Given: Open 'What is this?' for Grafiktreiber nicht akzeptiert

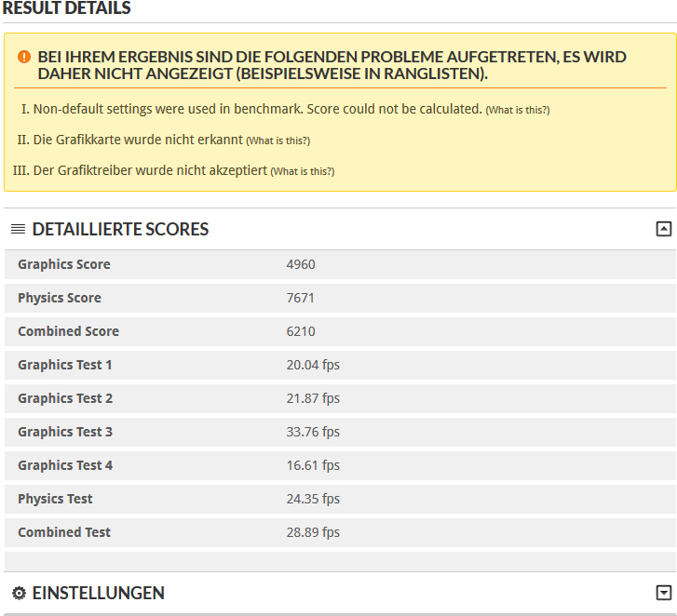Looking at the screenshot, I should click(x=302, y=171).
